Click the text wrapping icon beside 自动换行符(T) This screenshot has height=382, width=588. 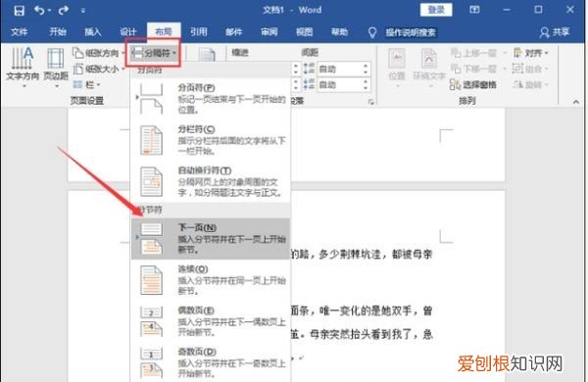(152, 182)
